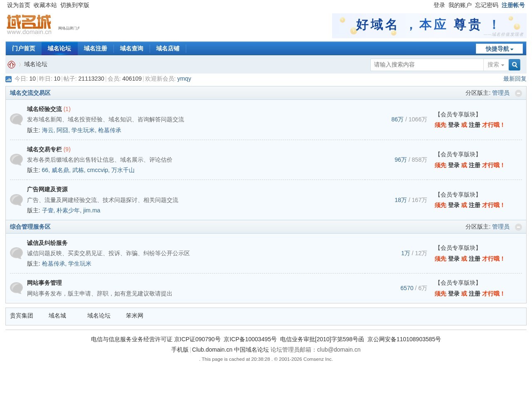The width and height of the screenshot is (532, 399).
Task: Click the home icon in breadcrumb bar
Action: (x=12, y=64)
